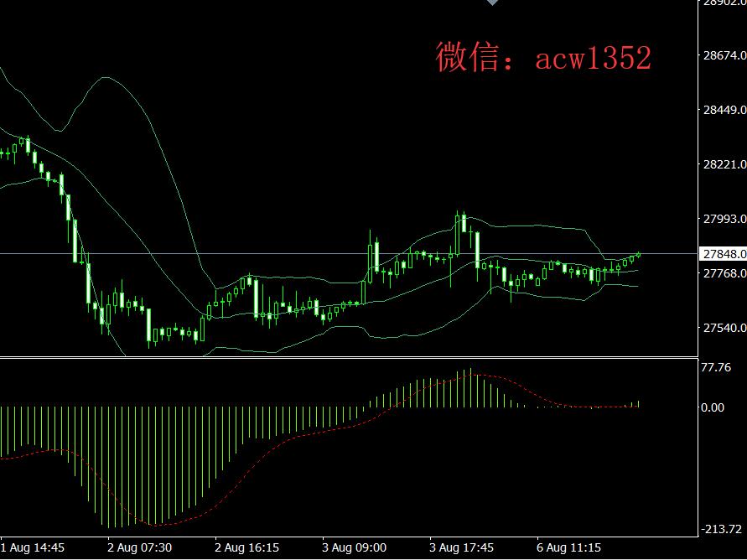
Task: Select the 28221.0 price scale value
Action: [x=724, y=164]
